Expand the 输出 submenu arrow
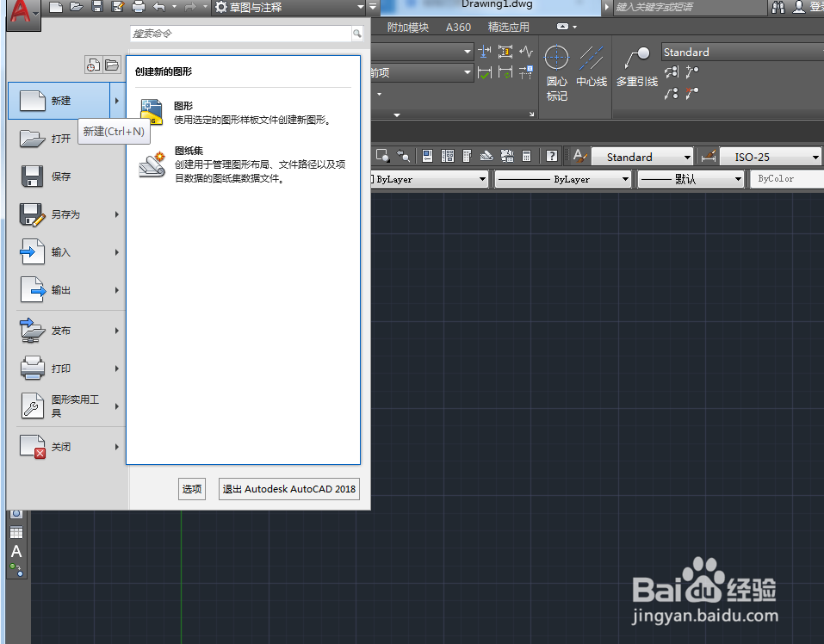 [x=117, y=290]
